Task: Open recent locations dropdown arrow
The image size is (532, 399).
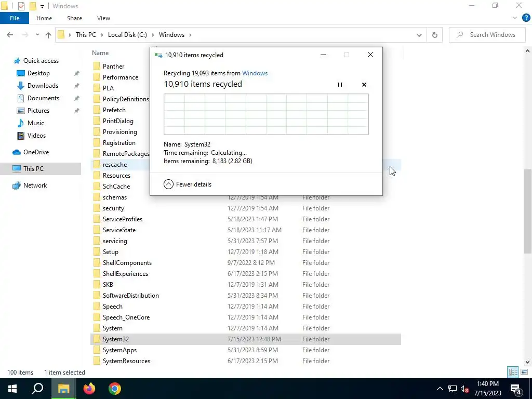Action: (37, 35)
